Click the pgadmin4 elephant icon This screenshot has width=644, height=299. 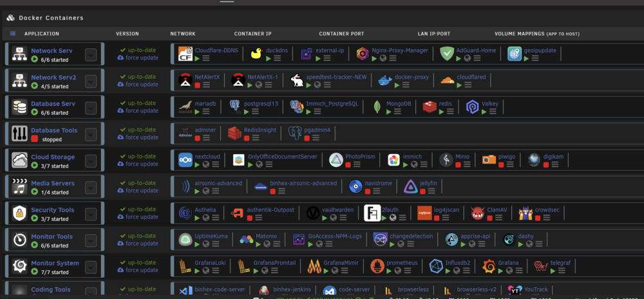(295, 133)
